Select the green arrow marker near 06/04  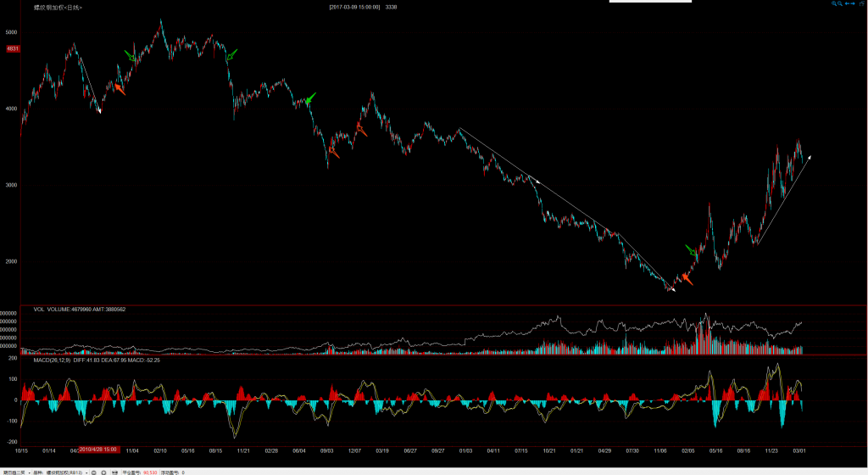coord(310,98)
